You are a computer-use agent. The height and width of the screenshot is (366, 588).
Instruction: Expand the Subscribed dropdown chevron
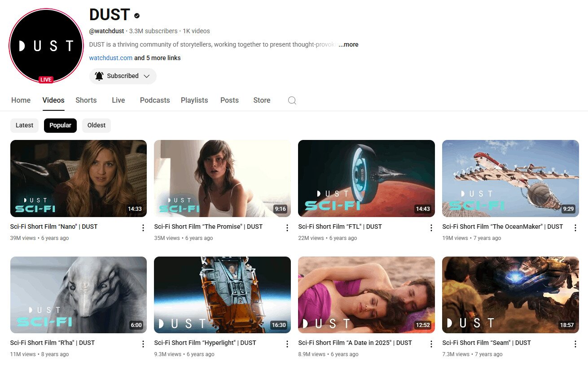click(146, 76)
